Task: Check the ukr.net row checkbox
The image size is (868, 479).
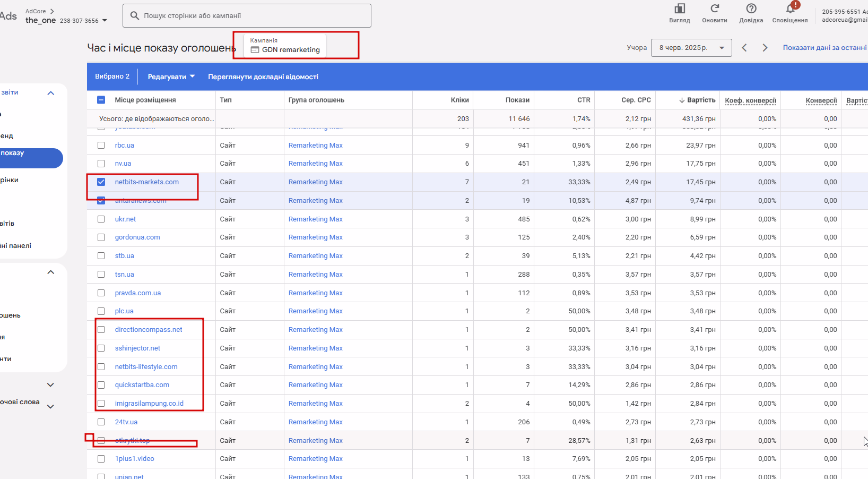Action: tap(101, 219)
